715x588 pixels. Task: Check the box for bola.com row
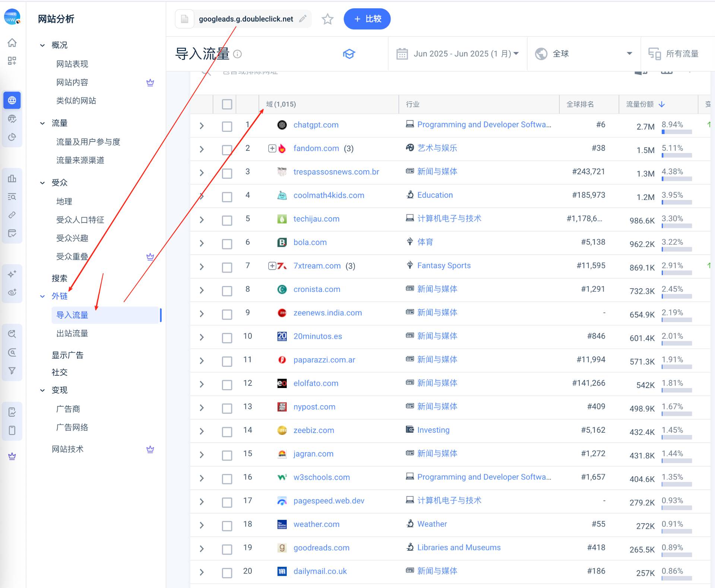coord(227,244)
